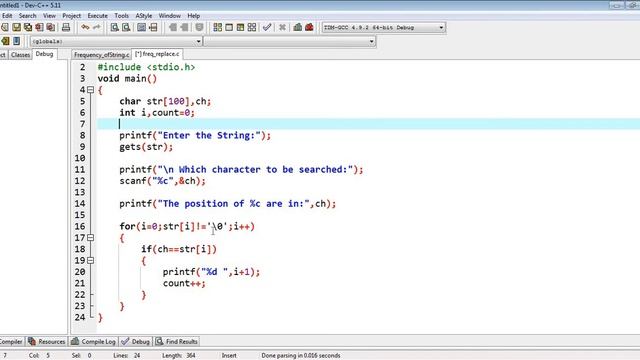Open the Compile Log bottom tab
Screen dimensions: 640x360
[94, 342]
